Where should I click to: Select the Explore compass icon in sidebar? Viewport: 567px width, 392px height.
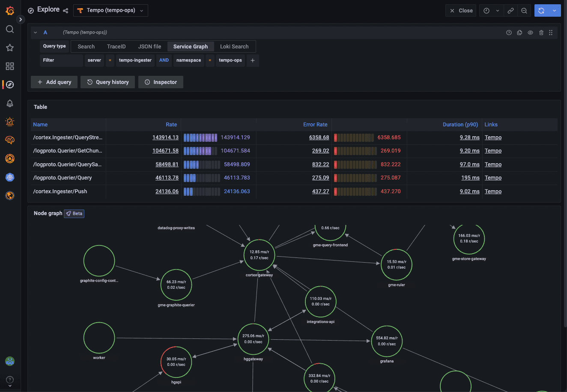pos(10,84)
